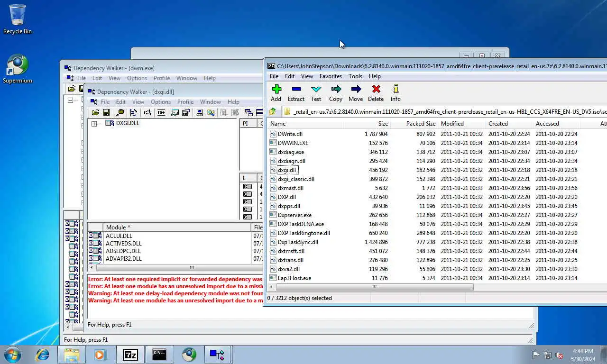The image size is (607, 364).
Task: Click Info button in 7-Zip toolbar
Action: (x=395, y=93)
